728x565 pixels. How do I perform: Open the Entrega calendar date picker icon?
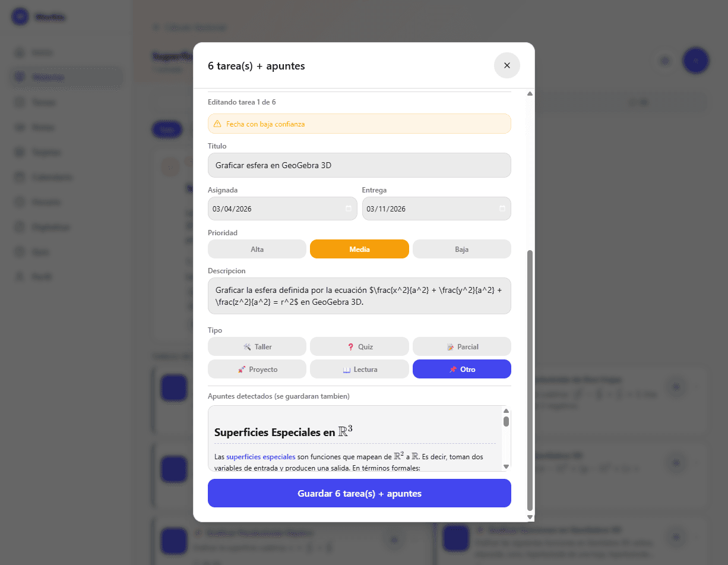[x=502, y=209]
